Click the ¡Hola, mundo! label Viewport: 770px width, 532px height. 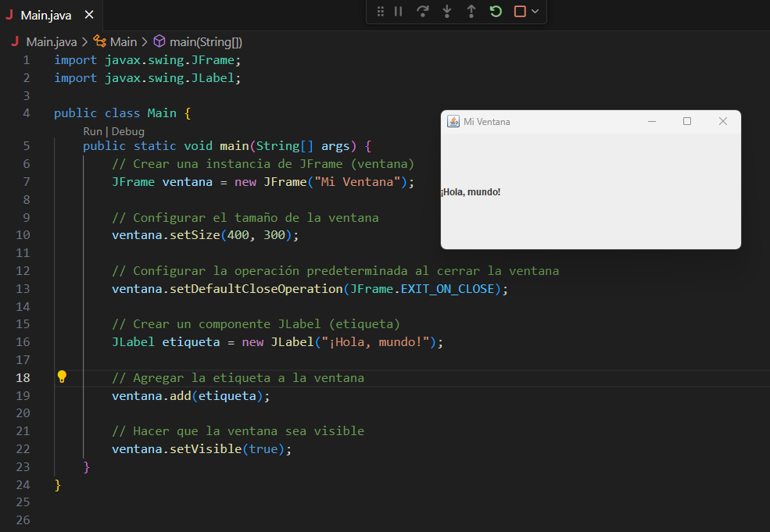[x=471, y=192]
